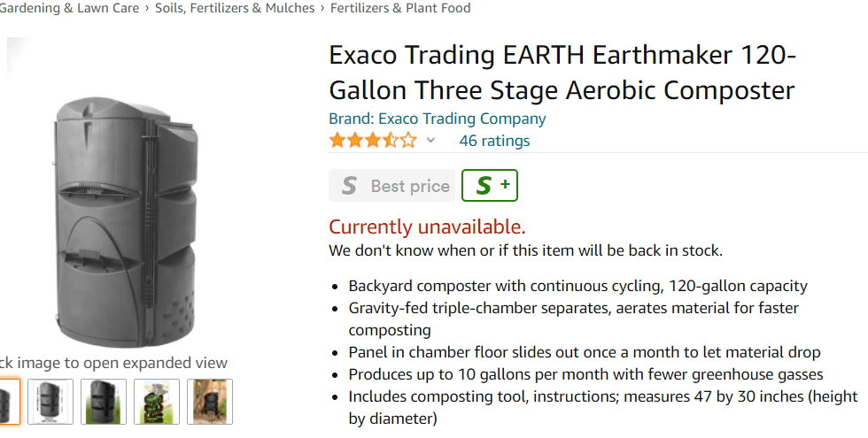The image size is (868, 438).
Task: Select the fifth thumbnail, composter in garden
Action: click(210, 402)
